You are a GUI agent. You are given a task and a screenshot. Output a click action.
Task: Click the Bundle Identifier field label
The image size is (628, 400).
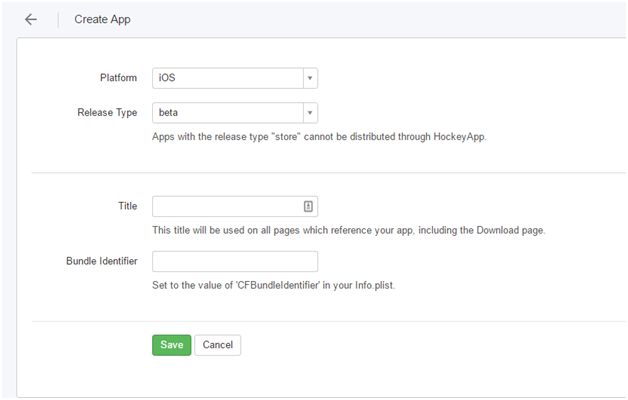tap(101, 261)
